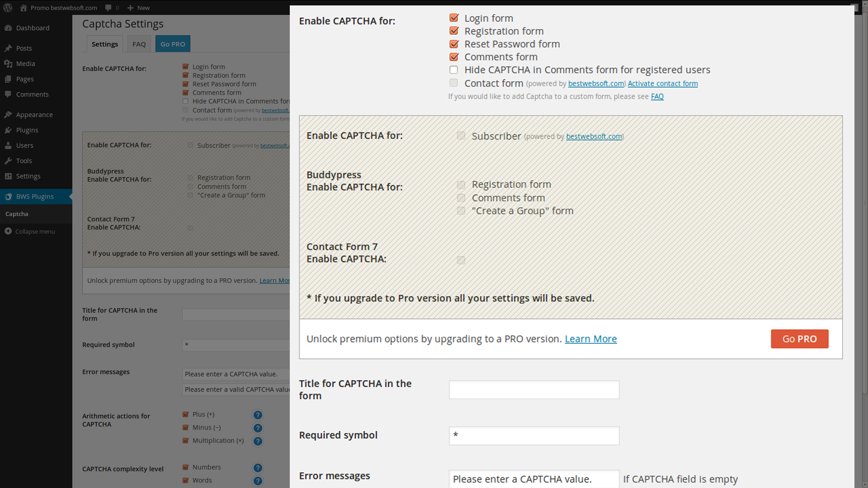The image size is (868, 488).
Task: Click the Users person icon
Action: (x=8, y=145)
